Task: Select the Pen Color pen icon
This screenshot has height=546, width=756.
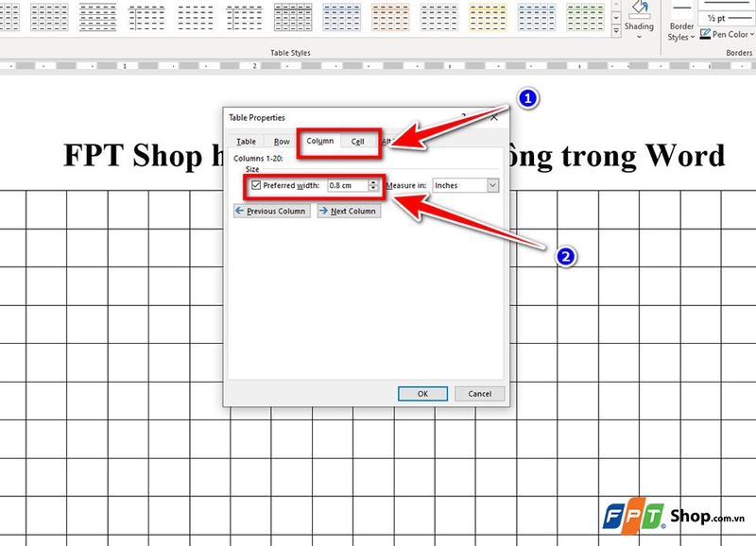Action: pyautogui.click(x=705, y=34)
